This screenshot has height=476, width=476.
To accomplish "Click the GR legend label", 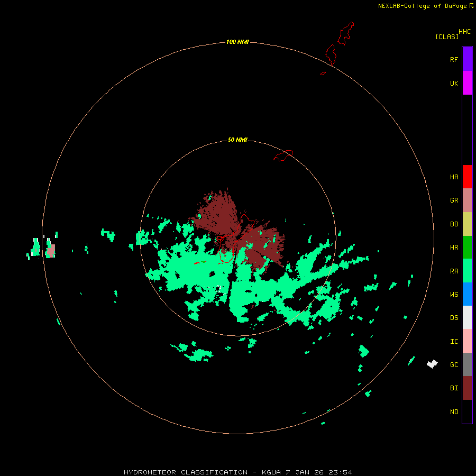I will pyautogui.click(x=454, y=200).
